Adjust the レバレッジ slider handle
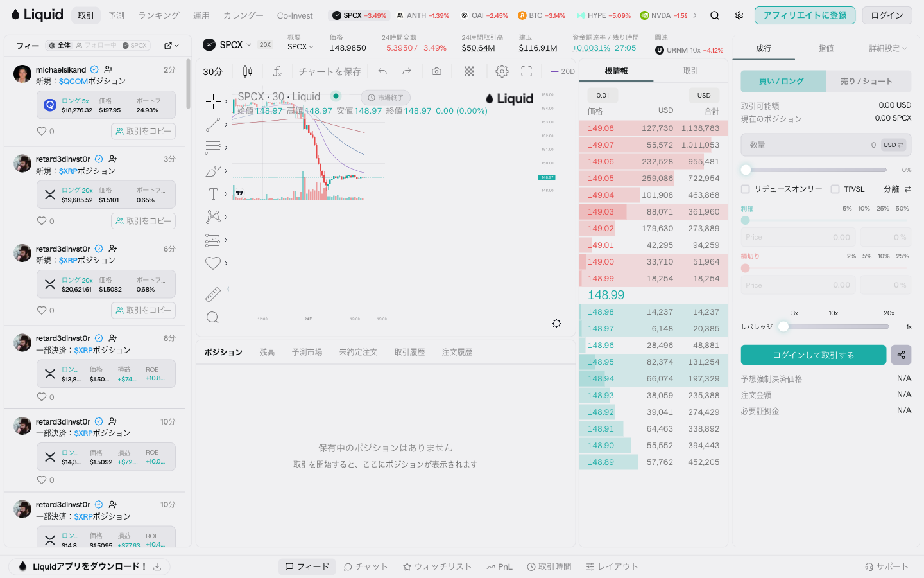Image resolution: width=924 pixels, height=578 pixels. point(783,326)
